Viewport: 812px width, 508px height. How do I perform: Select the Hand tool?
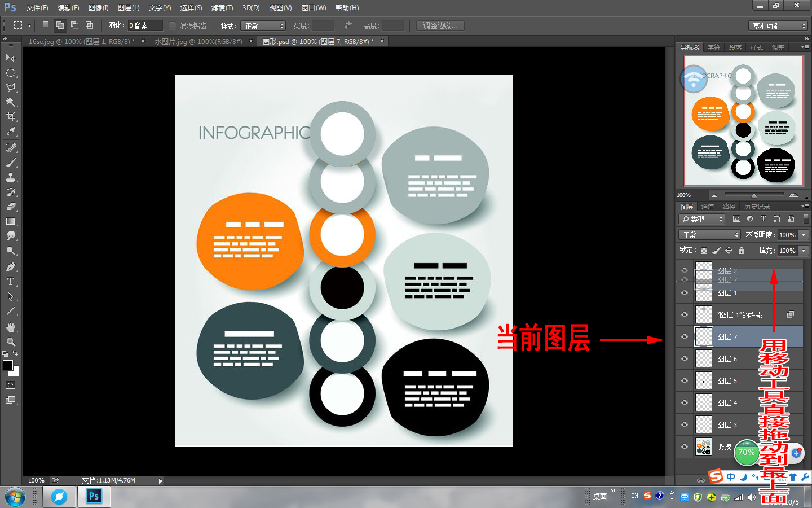click(x=10, y=327)
